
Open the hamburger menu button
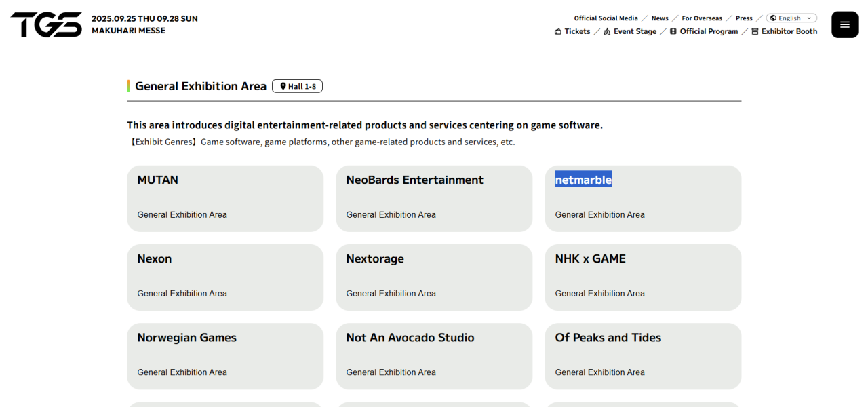coord(844,24)
